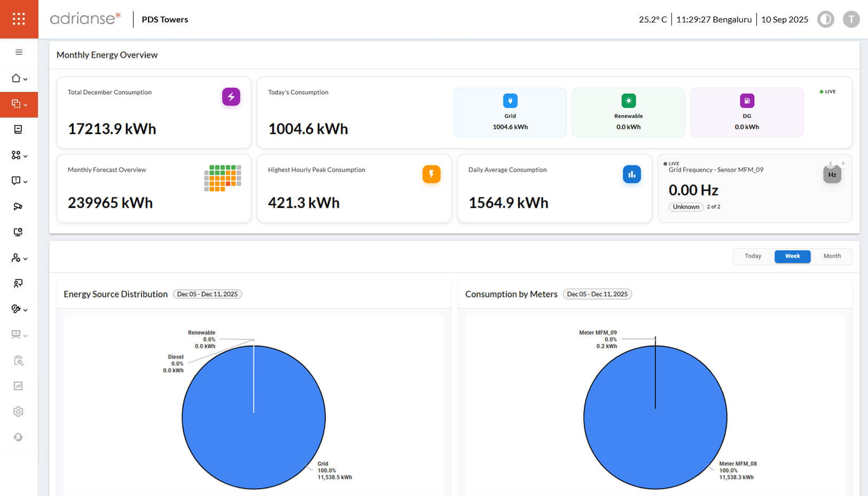This screenshot has height=496, width=868.
Task: Toggle the dark/light theme contrast icon
Action: [825, 20]
